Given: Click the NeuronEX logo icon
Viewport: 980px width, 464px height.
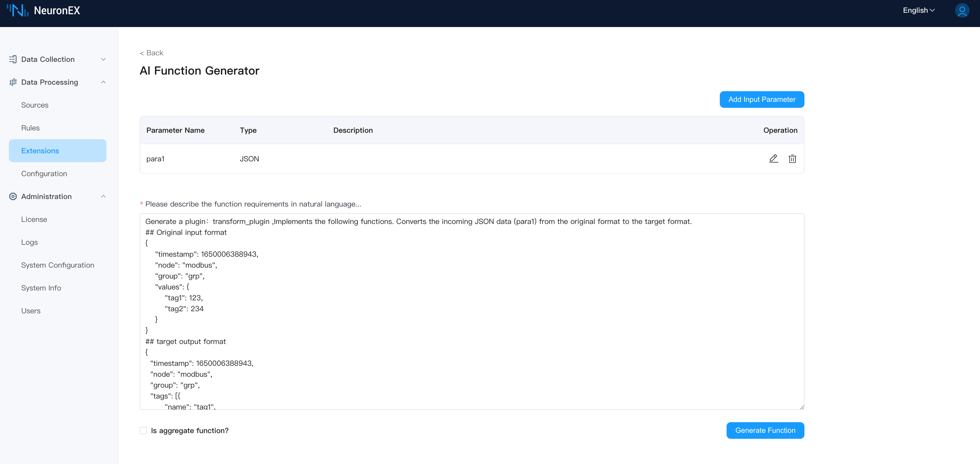Looking at the screenshot, I should click(17, 10).
